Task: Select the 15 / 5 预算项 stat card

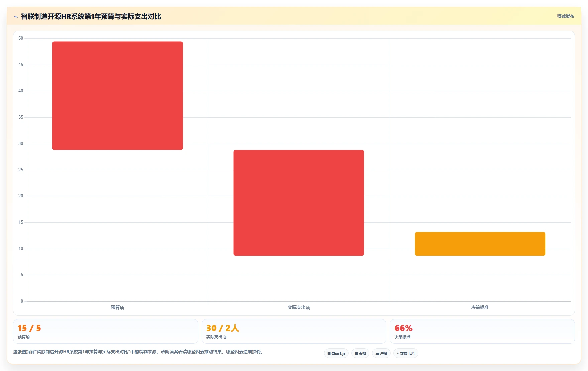Action: (x=106, y=331)
